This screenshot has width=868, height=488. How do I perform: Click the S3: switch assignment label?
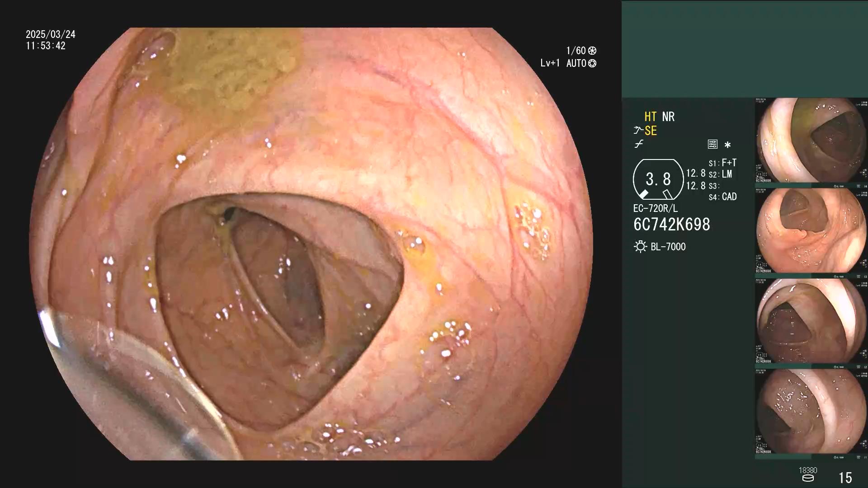714,186
